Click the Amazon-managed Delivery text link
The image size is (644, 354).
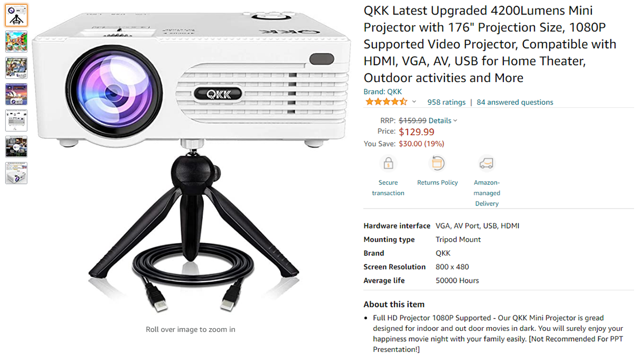[x=487, y=193]
